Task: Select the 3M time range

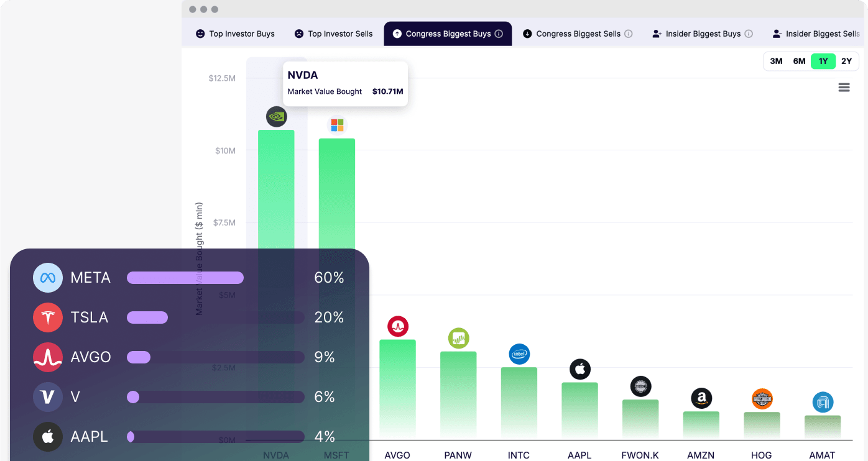Action: coord(776,61)
